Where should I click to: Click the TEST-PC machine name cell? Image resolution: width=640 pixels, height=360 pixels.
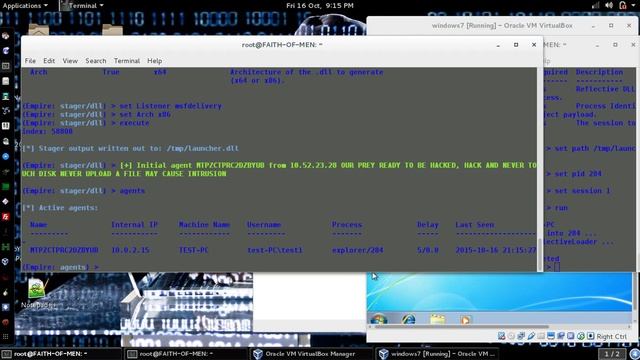[193, 250]
